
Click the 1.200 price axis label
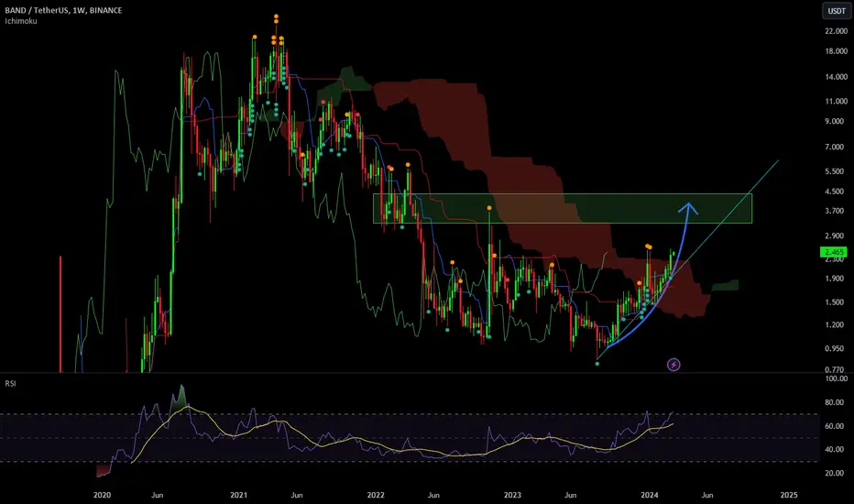point(835,324)
